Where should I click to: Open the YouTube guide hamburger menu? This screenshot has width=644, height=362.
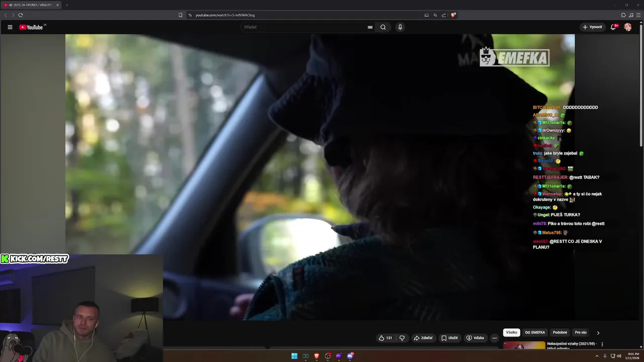[10, 27]
